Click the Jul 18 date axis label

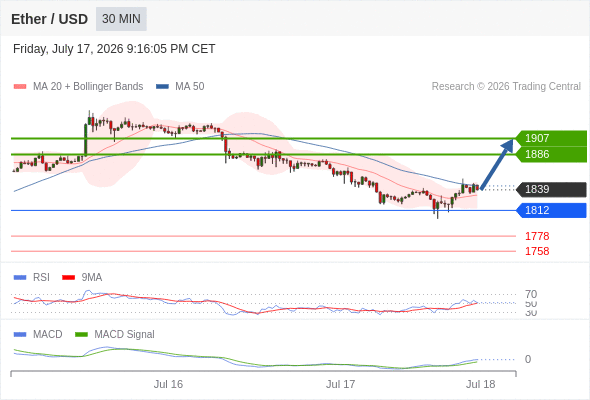pos(481,384)
